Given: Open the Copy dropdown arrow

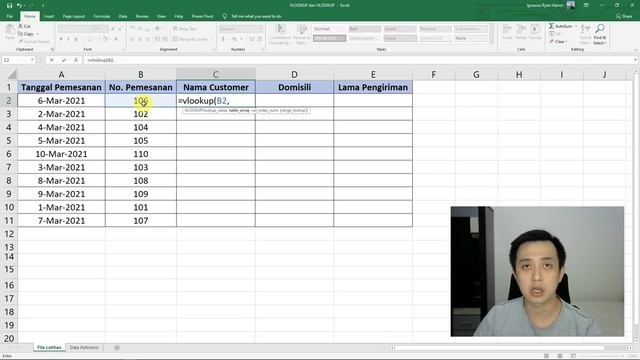Looking at the screenshot, I should 37,34.
